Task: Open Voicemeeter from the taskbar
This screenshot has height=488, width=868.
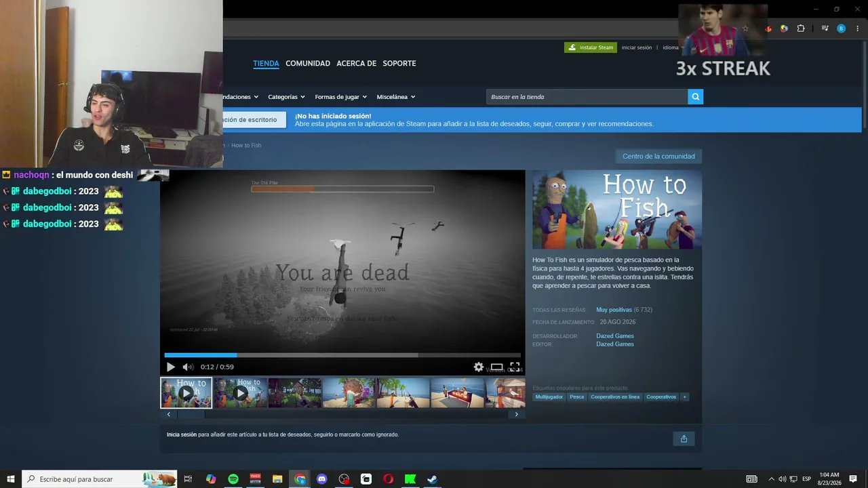Action: (256, 479)
